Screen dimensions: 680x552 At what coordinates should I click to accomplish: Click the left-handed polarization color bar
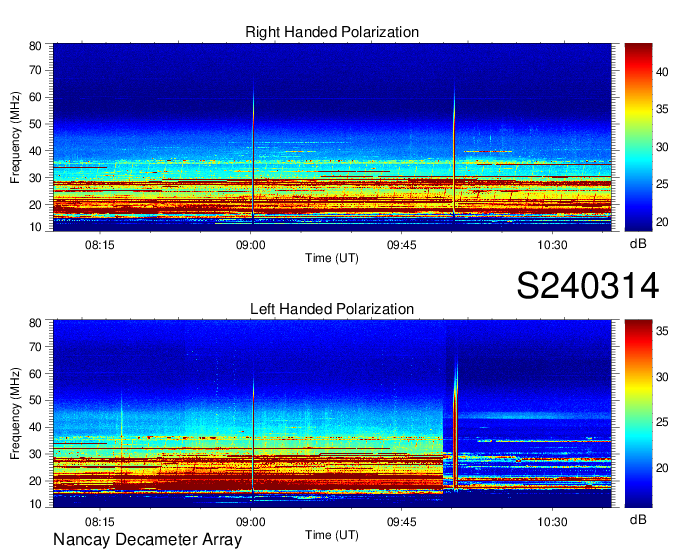click(x=638, y=414)
